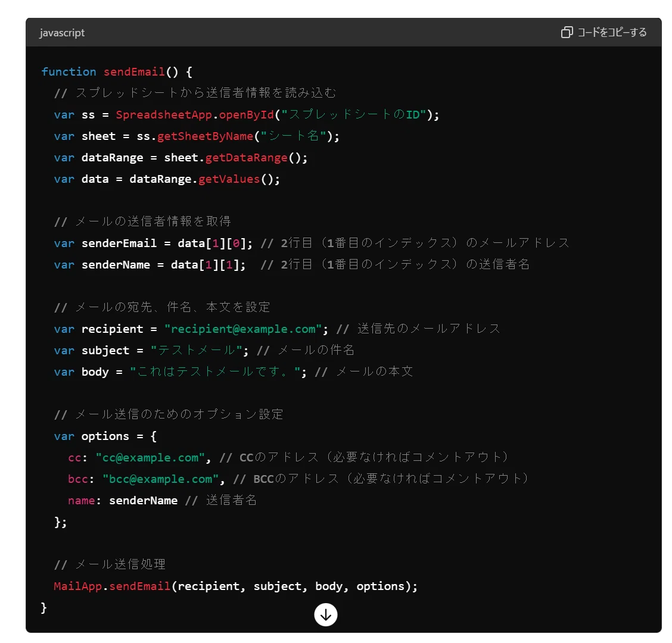Click the 'SpreadsheetApp.openById' call text
This screenshot has width=672, height=643.
pos(195,115)
